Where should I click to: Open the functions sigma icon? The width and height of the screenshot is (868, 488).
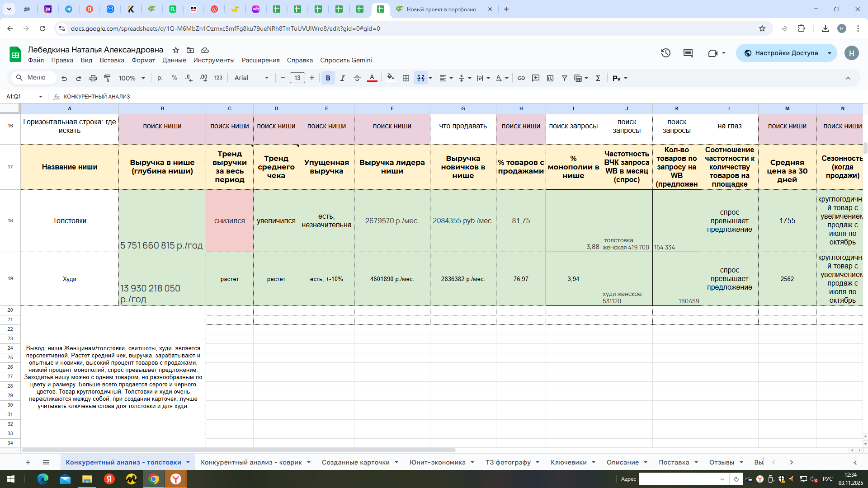click(x=598, y=78)
